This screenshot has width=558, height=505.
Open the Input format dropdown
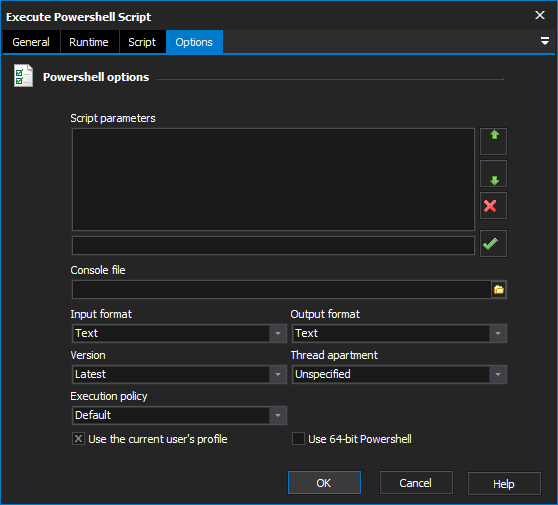[179, 333]
